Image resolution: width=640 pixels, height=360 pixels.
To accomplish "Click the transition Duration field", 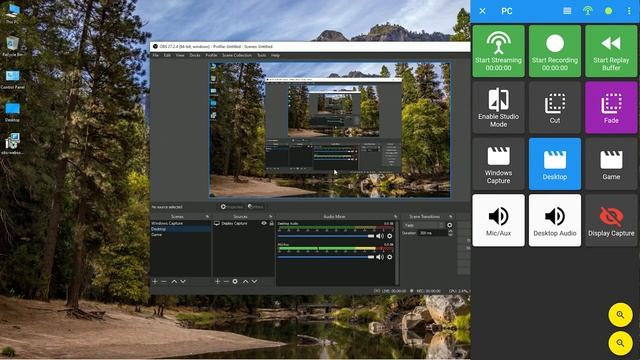I will click(433, 233).
